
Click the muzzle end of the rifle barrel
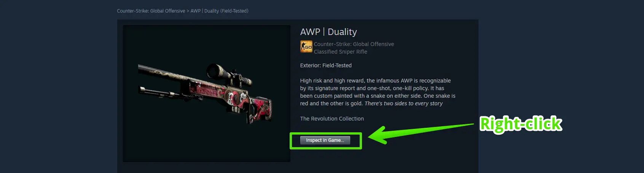pos(141,67)
